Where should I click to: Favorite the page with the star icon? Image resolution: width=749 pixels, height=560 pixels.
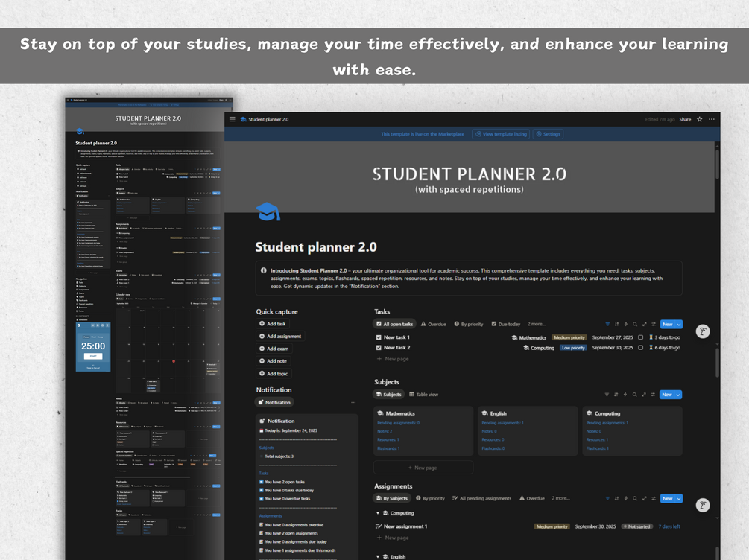tap(699, 119)
